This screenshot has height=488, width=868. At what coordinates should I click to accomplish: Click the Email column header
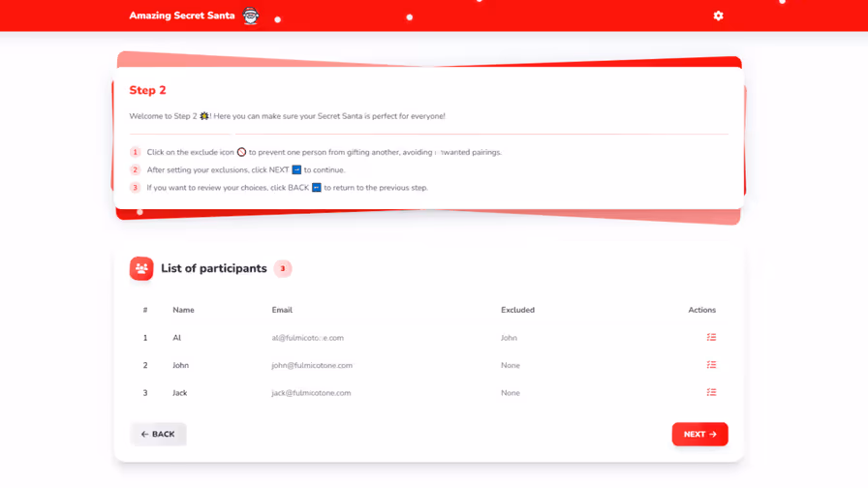(x=282, y=310)
